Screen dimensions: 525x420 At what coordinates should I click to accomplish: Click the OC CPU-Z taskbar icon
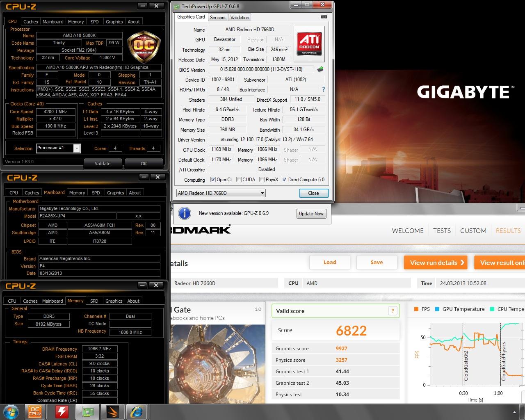35,411
